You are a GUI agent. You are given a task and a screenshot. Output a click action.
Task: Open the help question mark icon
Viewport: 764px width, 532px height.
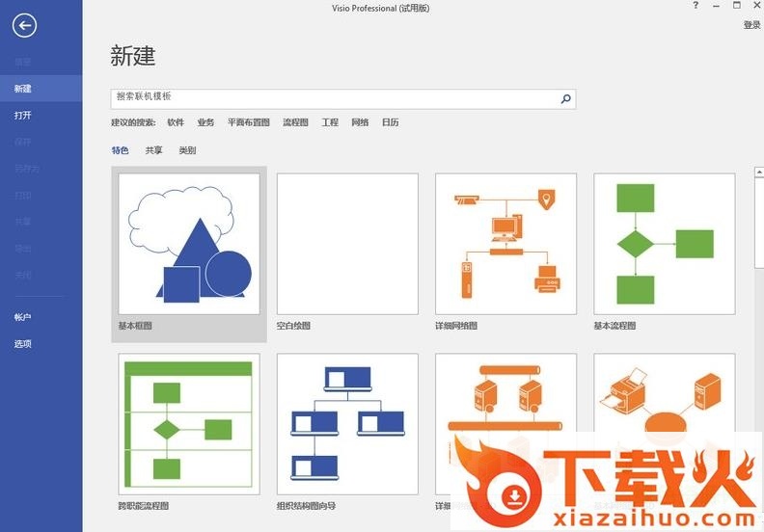pyautogui.click(x=696, y=6)
